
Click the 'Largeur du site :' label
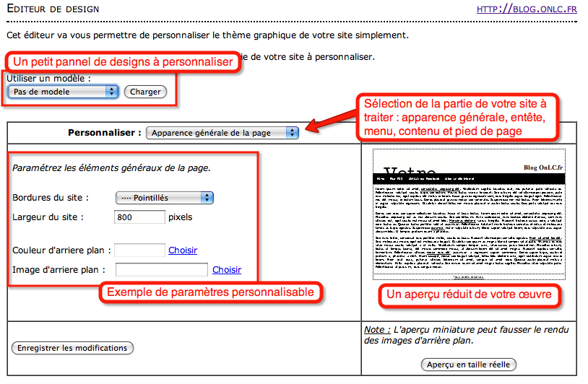pyautogui.click(x=48, y=217)
